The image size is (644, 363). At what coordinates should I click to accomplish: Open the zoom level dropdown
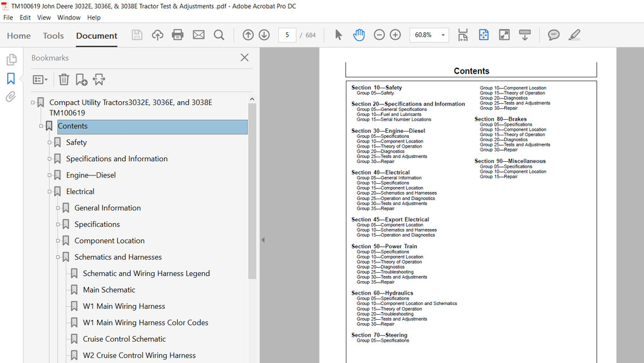443,35
